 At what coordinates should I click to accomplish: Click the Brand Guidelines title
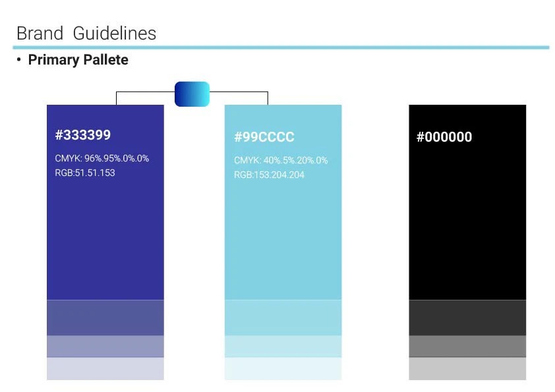coord(86,33)
